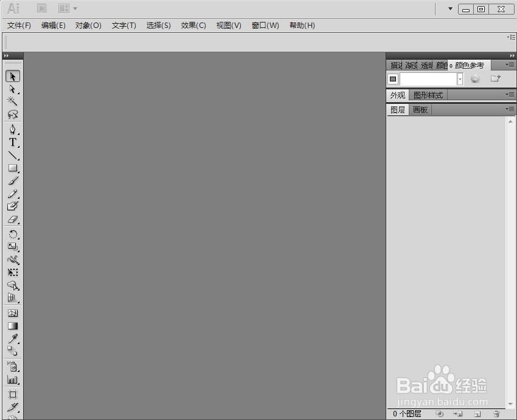Switch to the 画板 artboards tab
The width and height of the screenshot is (517, 420).
click(420, 109)
